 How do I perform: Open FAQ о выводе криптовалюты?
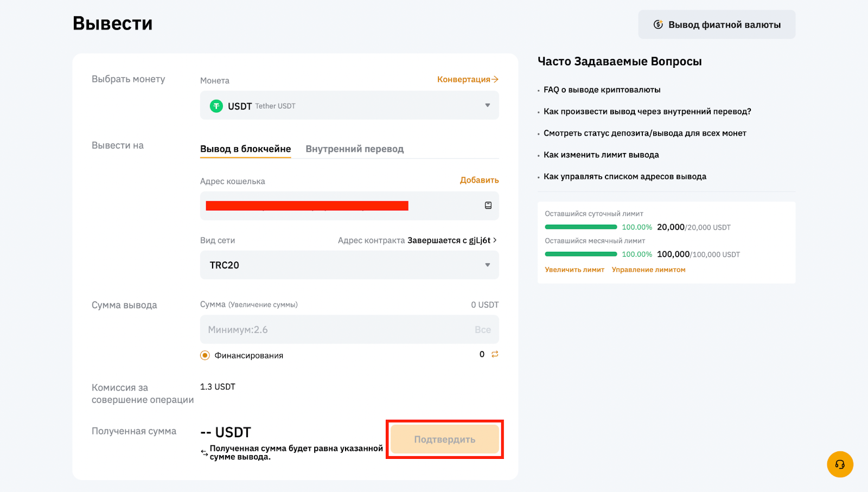tap(602, 90)
